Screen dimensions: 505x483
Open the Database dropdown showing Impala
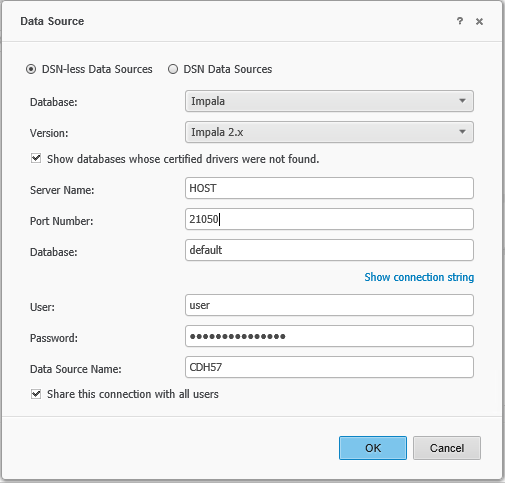[x=329, y=101]
